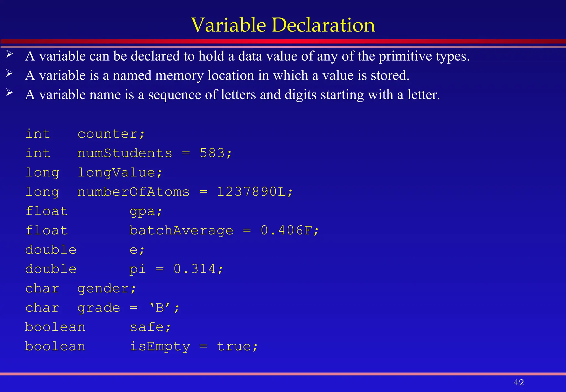Screen dimensions: 566x392
Task: Click the isEmpty = true line
Action: (193, 347)
